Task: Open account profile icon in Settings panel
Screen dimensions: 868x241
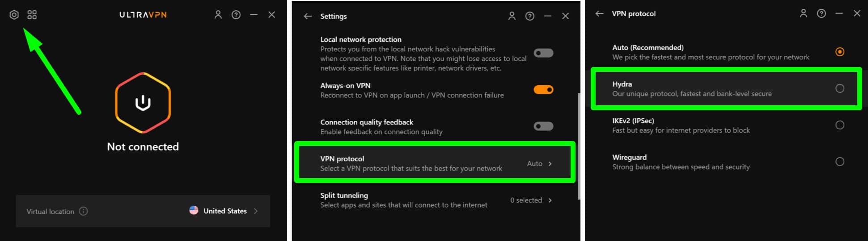Action: pyautogui.click(x=512, y=16)
